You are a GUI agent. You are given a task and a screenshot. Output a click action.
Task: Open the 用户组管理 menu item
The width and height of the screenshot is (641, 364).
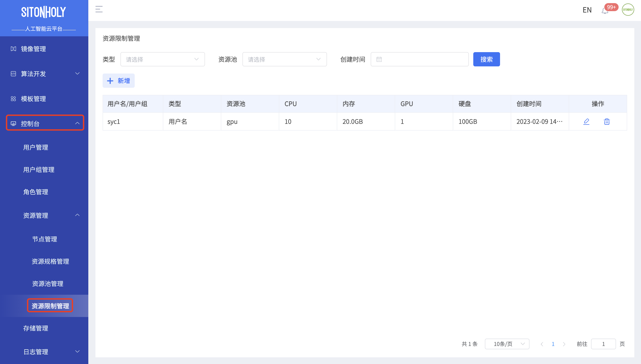44,170
